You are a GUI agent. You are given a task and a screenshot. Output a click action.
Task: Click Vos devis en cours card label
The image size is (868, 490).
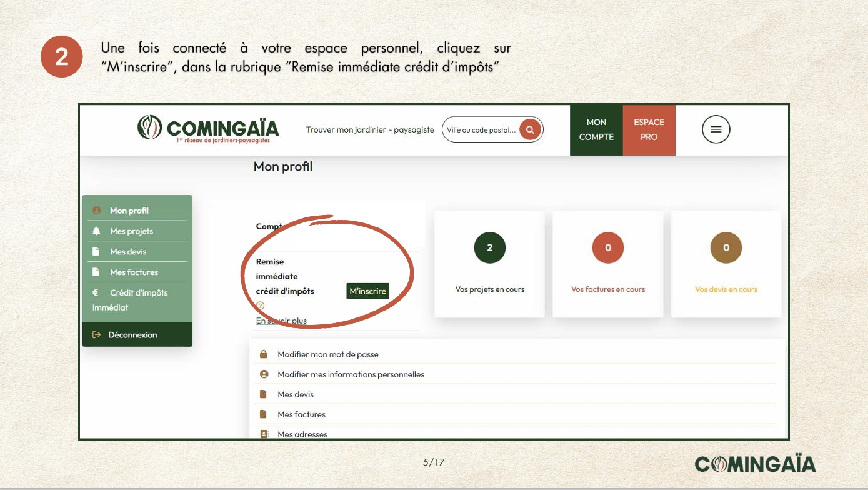pos(726,289)
